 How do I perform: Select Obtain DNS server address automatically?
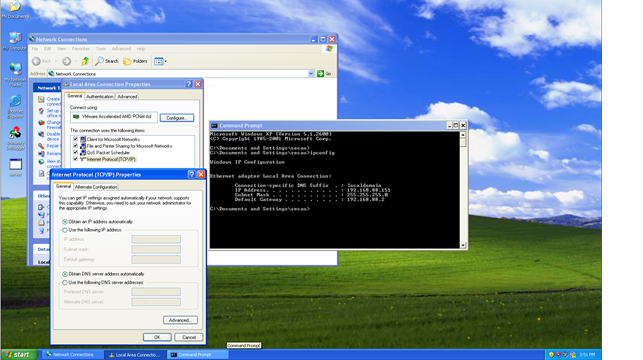65,274
